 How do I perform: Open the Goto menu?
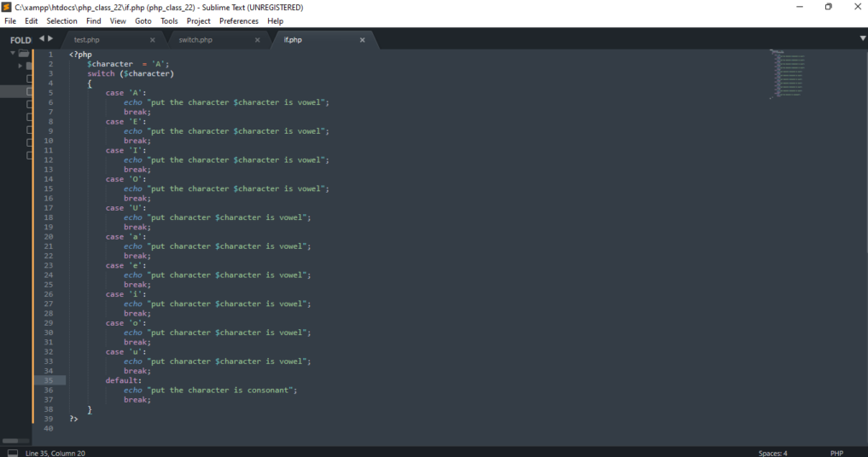143,20
